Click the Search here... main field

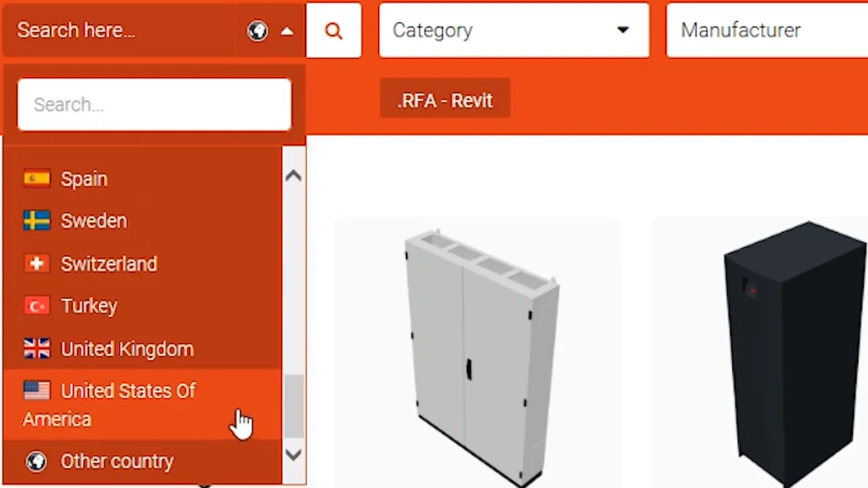pos(121,31)
